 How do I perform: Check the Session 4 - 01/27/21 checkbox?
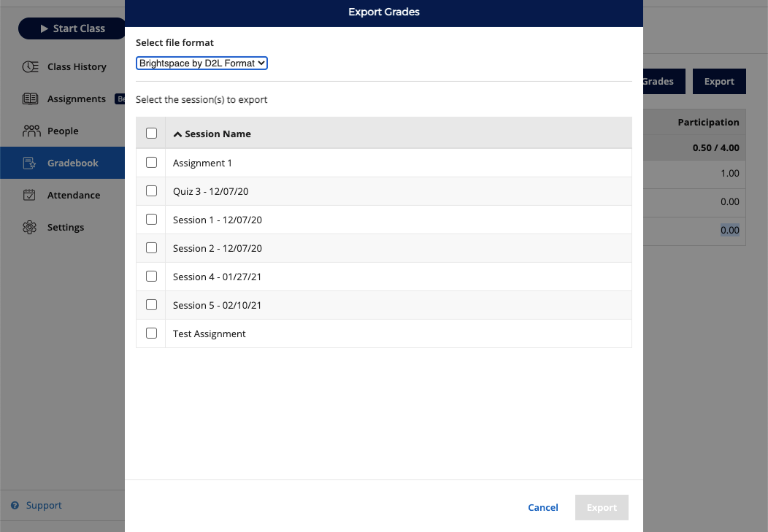click(x=151, y=276)
